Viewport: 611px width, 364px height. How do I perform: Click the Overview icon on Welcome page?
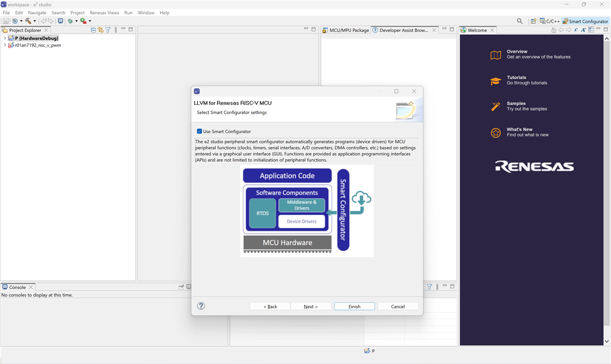pos(496,55)
